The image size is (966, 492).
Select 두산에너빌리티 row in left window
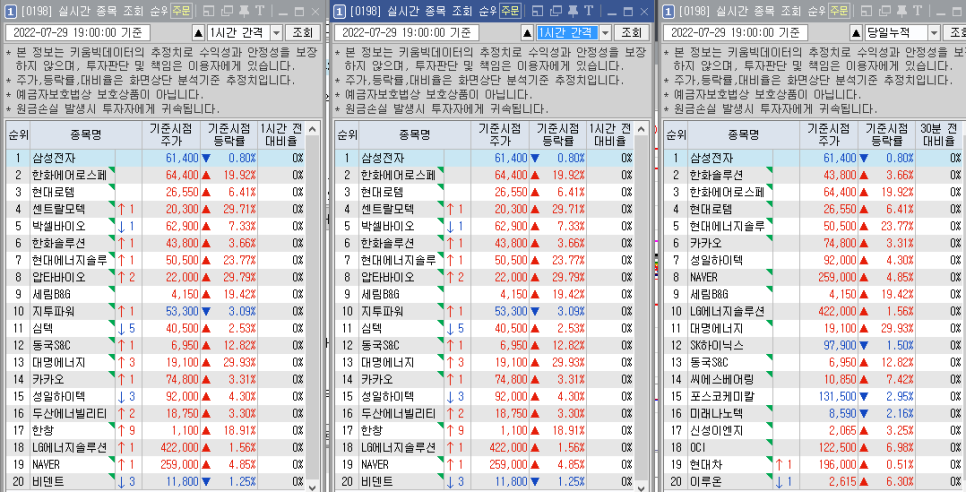click(156, 413)
